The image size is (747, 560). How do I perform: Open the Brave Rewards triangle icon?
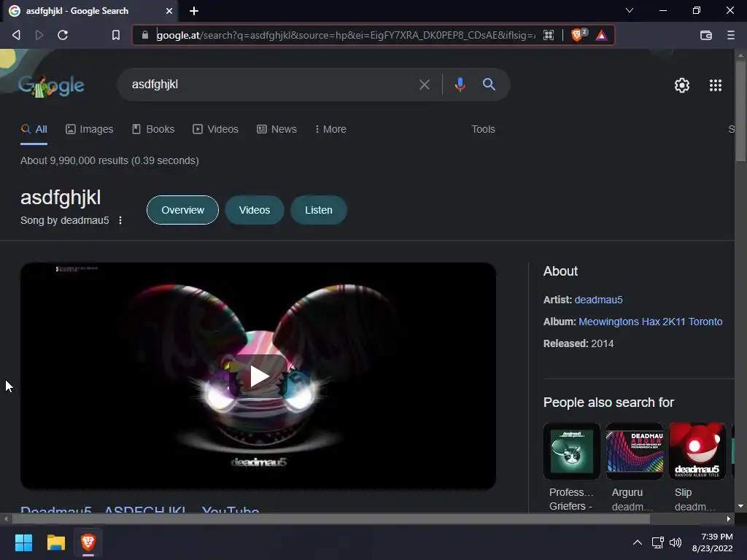tap(602, 35)
